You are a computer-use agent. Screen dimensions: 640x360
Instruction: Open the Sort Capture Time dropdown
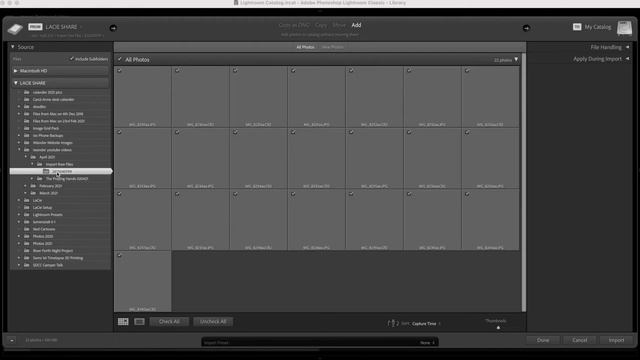point(426,324)
